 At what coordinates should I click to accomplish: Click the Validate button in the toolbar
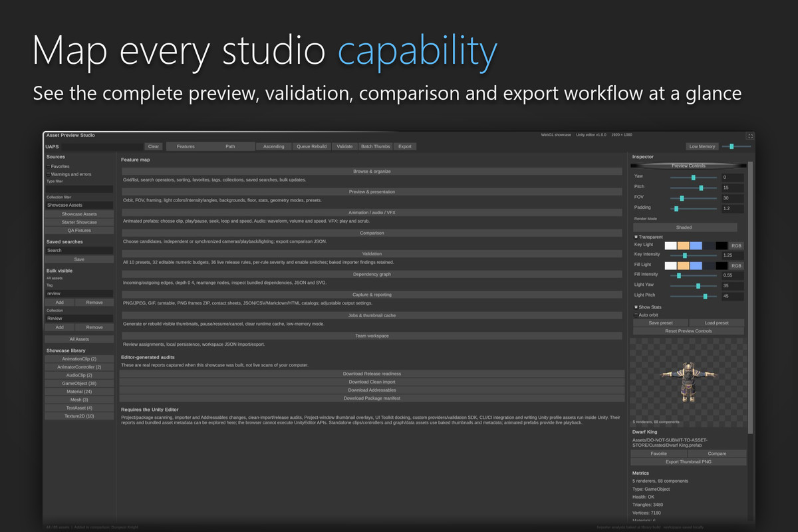point(344,146)
